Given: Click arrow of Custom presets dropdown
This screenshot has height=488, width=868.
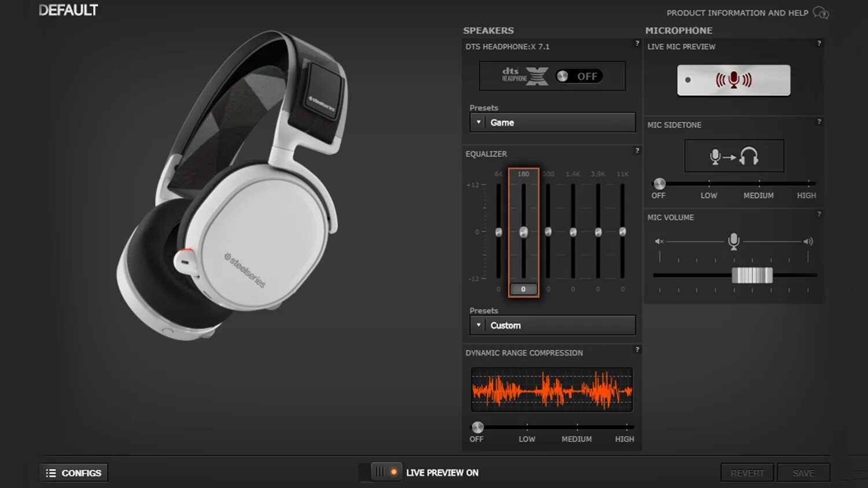Looking at the screenshot, I should click(478, 325).
